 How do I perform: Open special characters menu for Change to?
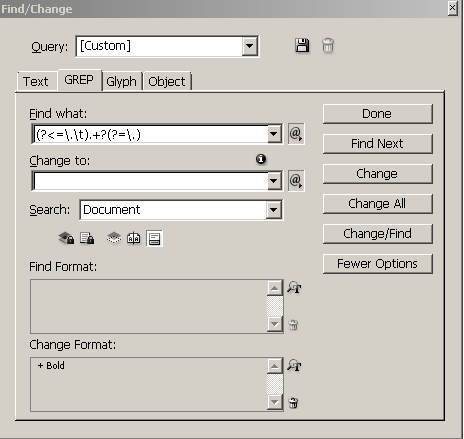pyautogui.click(x=296, y=181)
